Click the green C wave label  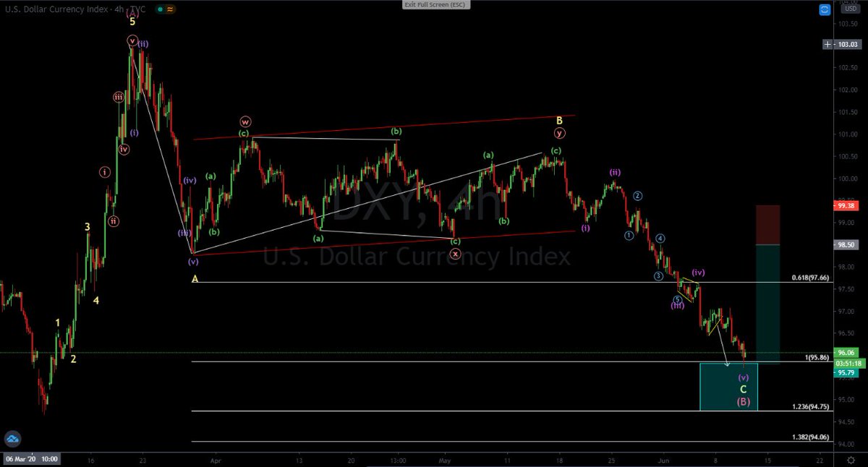pyautogui.click(x=743, y=389)
